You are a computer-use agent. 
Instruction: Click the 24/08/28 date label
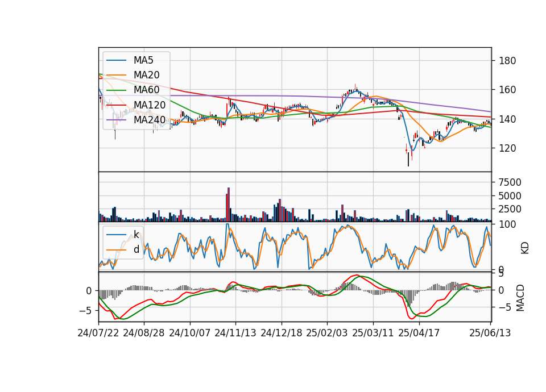[144, 333]
